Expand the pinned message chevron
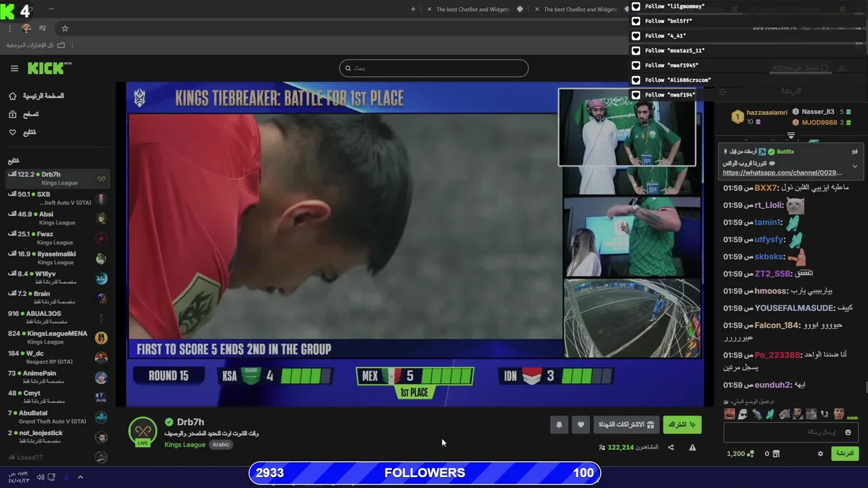 (854, 166)
